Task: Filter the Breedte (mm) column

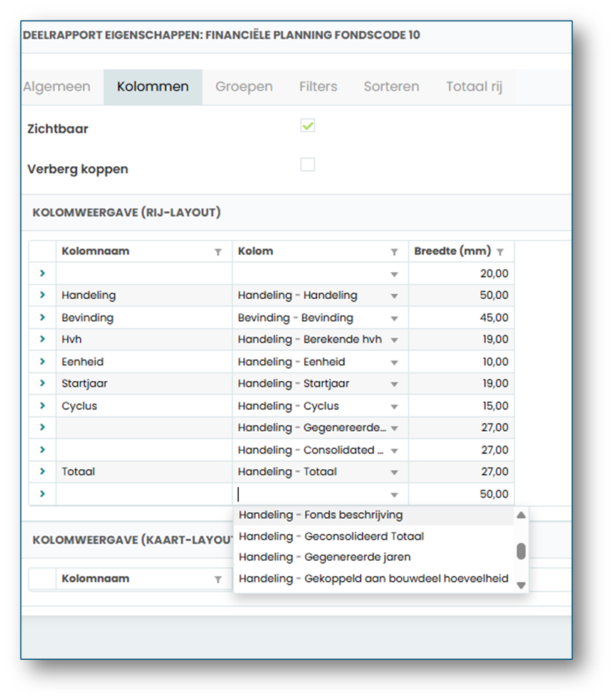Action: click(500, 252)
